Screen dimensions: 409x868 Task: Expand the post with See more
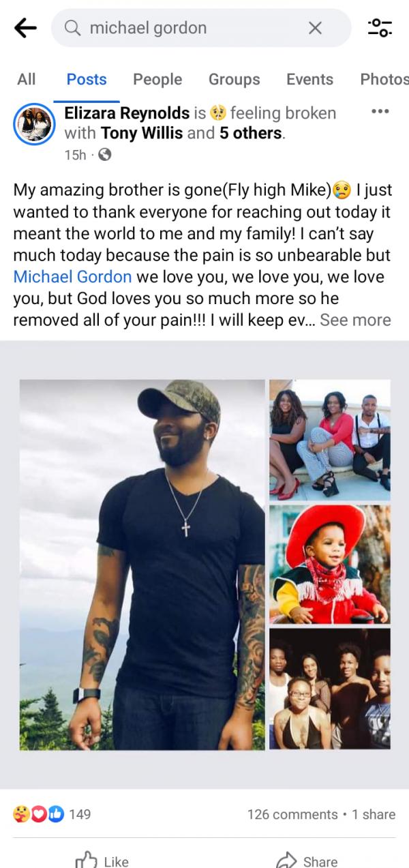pyautogui.click(x=355, y=320)
